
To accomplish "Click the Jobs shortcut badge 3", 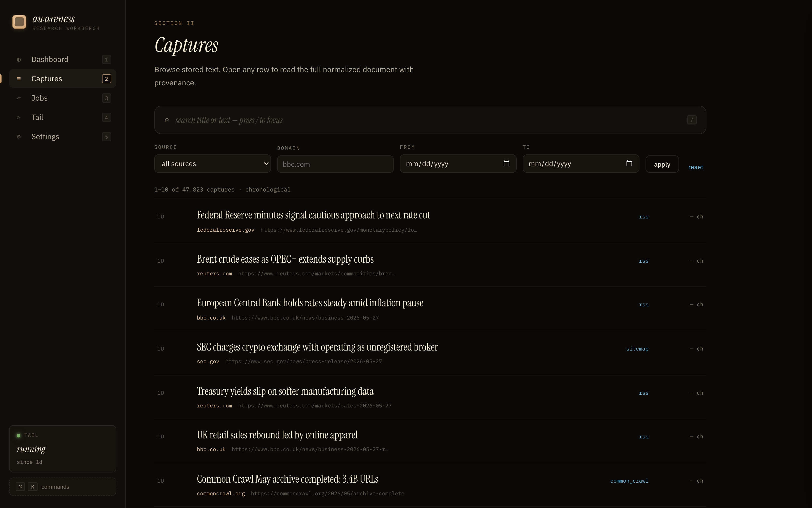I will [106, 98].
